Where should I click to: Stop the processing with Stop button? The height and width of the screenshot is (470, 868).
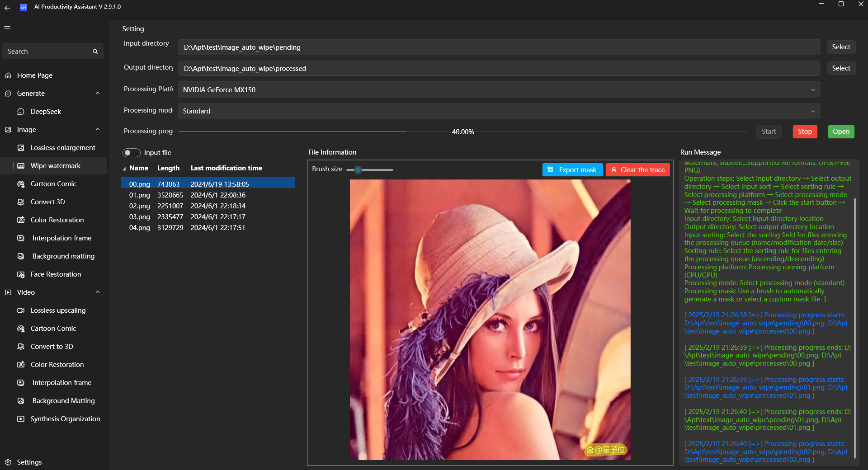pos(805,132)
